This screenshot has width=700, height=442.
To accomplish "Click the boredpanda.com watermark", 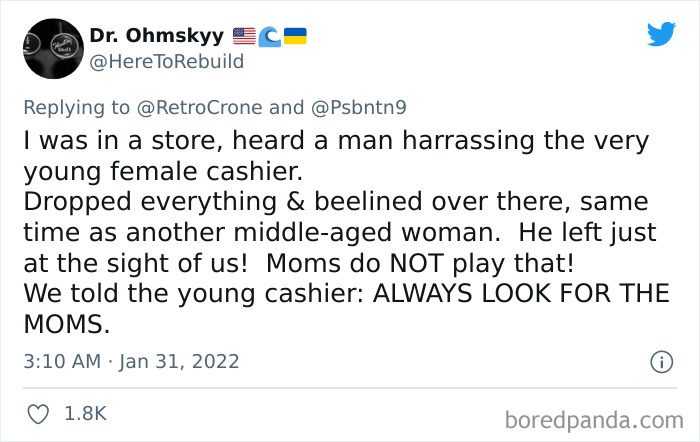I will tap(594, 421).
